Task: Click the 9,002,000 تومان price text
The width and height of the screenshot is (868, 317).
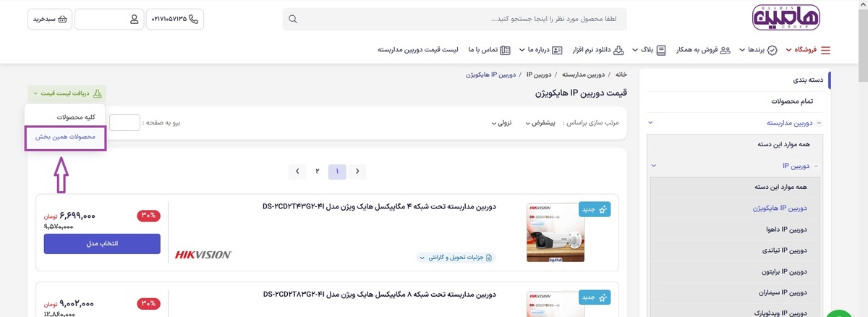Action: point(69,303)
